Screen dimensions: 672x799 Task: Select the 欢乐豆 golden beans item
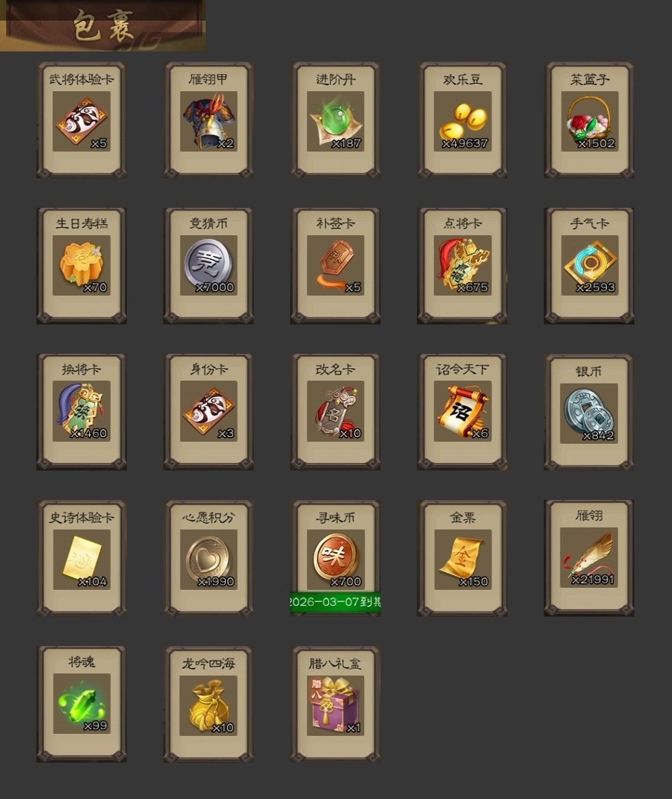tap(462, 120)
